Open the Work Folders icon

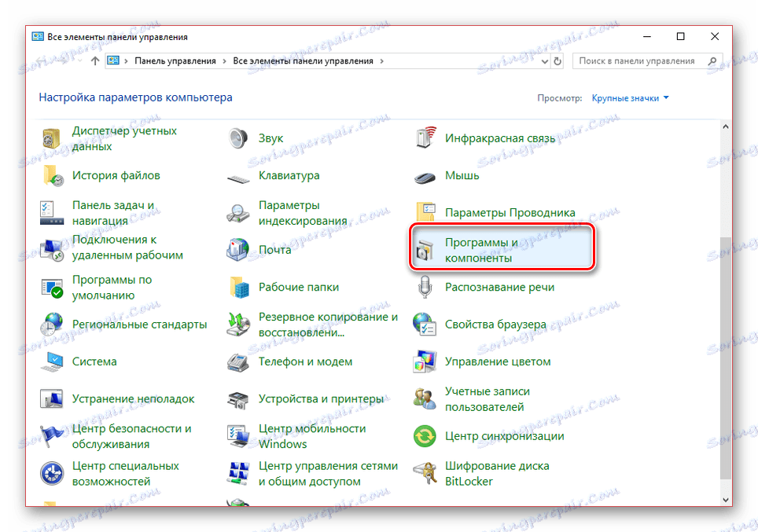239,288
